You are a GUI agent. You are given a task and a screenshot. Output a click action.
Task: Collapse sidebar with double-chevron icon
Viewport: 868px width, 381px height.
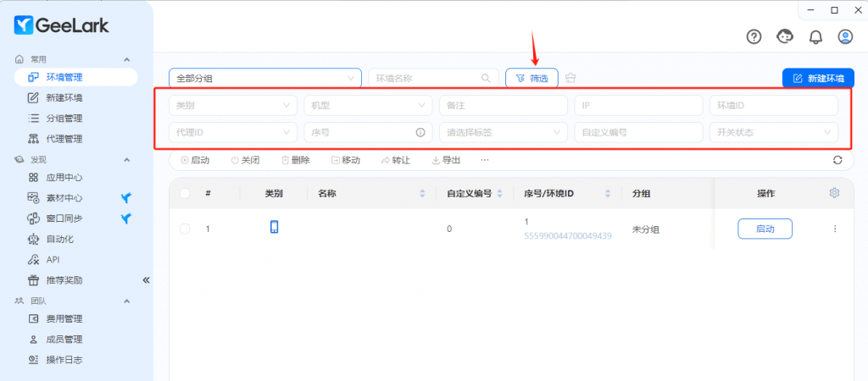point(146,279)
